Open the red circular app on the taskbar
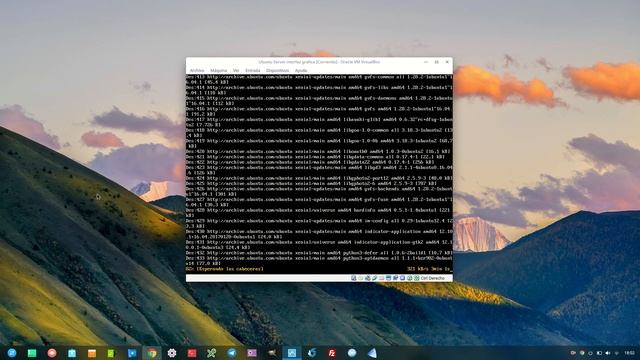Image resolution: width=640 pixels, height=360 pixels. (x=52, y=353)
